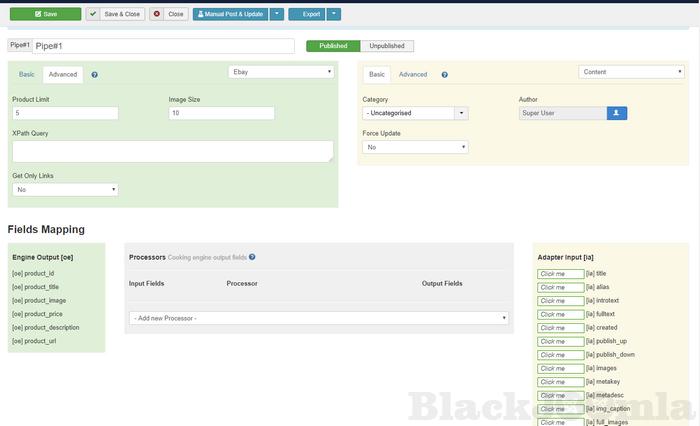Click the Processors help icon
The image size is (700, 426).
click(x=252, y=257)
